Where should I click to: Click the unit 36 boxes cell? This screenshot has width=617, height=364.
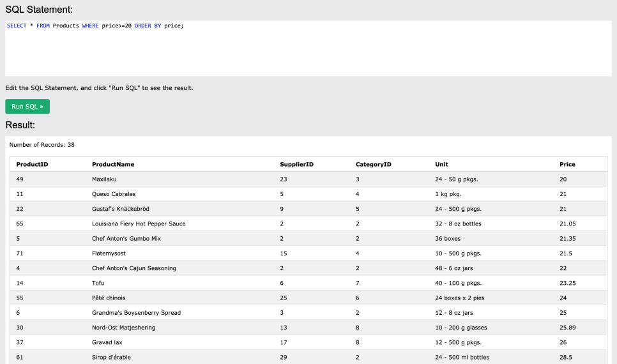[x=448, y=238]
